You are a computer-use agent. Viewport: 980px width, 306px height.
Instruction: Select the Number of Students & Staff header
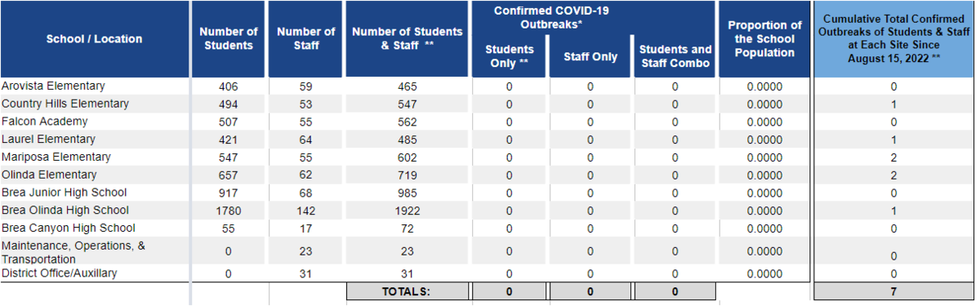click(x=408, y=39)
